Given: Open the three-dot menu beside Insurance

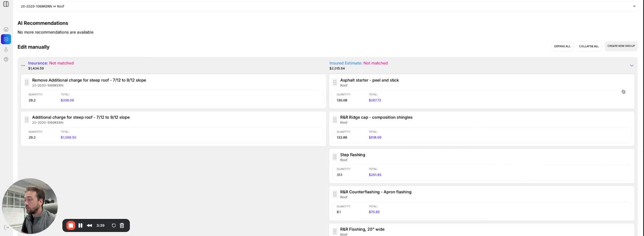Looking at the screenshot, I should pos(23,65).
